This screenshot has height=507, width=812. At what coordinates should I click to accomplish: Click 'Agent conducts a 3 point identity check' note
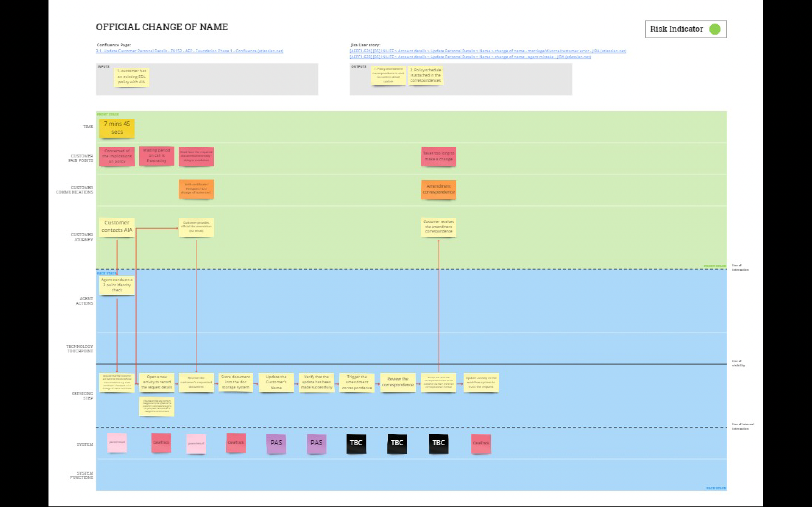117,285
